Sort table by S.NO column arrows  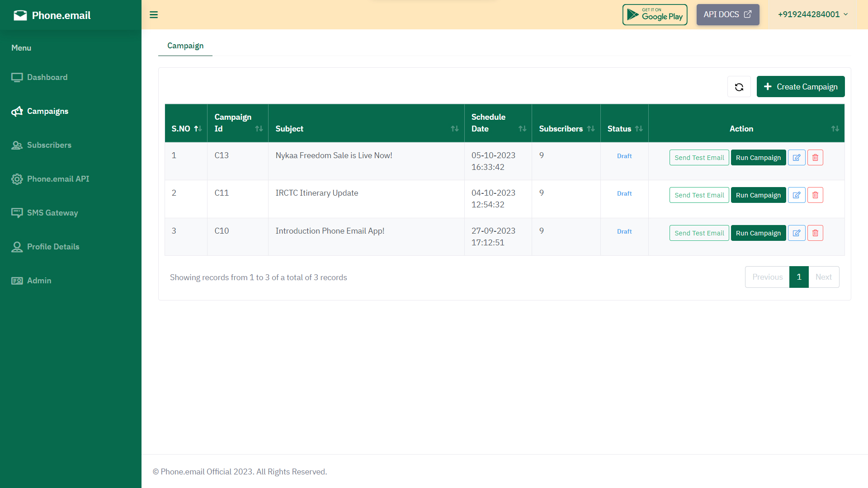tap(198, 129)
